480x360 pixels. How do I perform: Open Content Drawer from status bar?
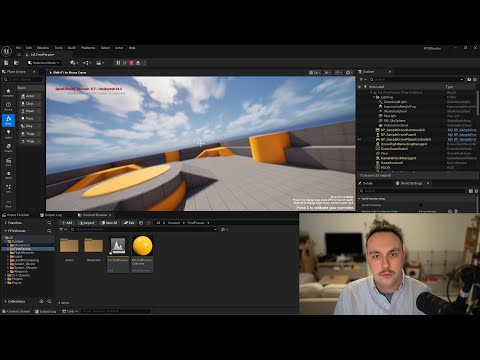click(x=16, y=311)
